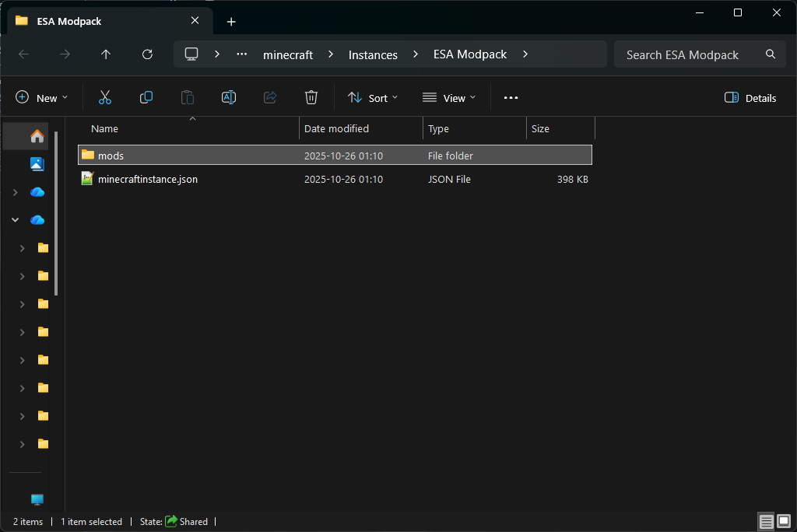Switch to large thumbnails view in status bar

click(784, 521)
